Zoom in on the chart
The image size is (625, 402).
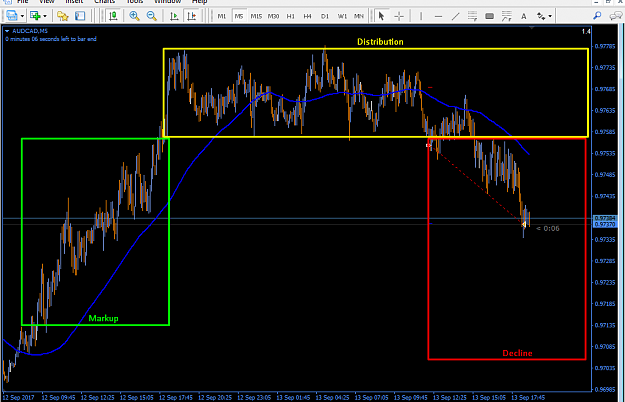(134, 16)
